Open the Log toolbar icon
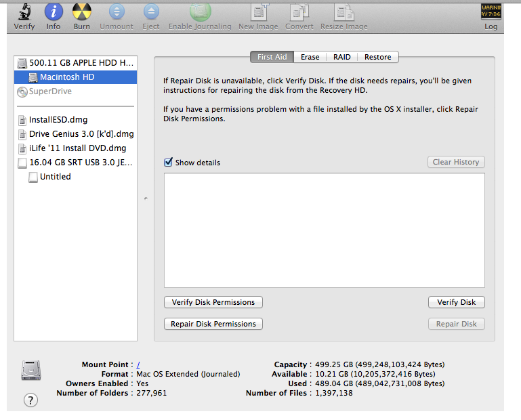 (491, 12)
